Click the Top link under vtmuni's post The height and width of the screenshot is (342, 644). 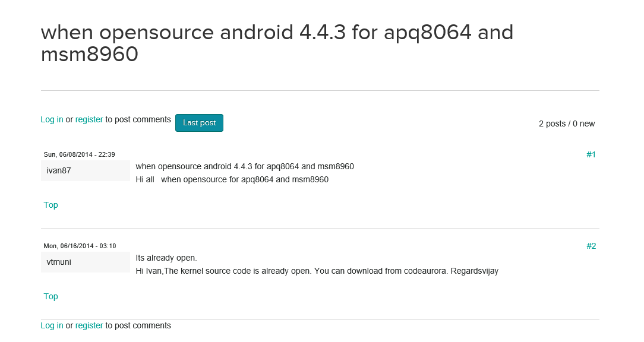coord(51,296)
